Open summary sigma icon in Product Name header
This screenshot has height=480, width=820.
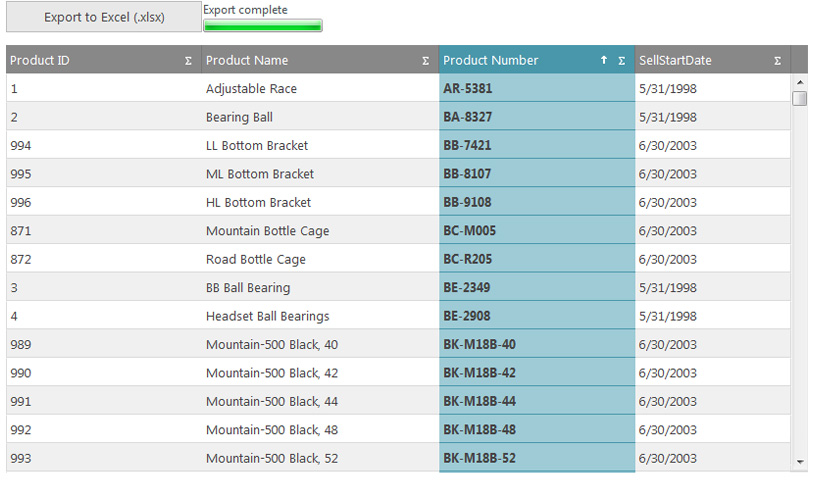tap(426, 61)
